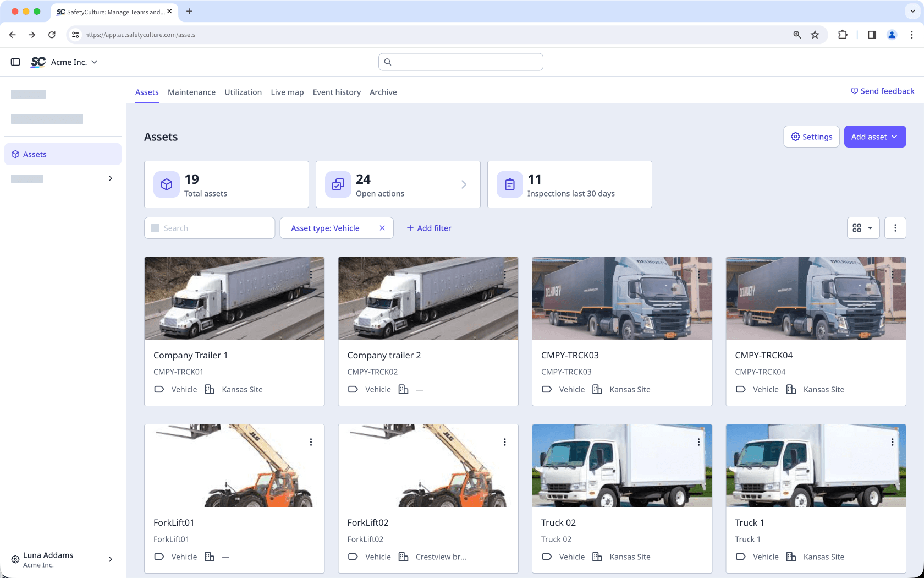Click Kansas Site on Truck 02 card

tap(630, 557)
